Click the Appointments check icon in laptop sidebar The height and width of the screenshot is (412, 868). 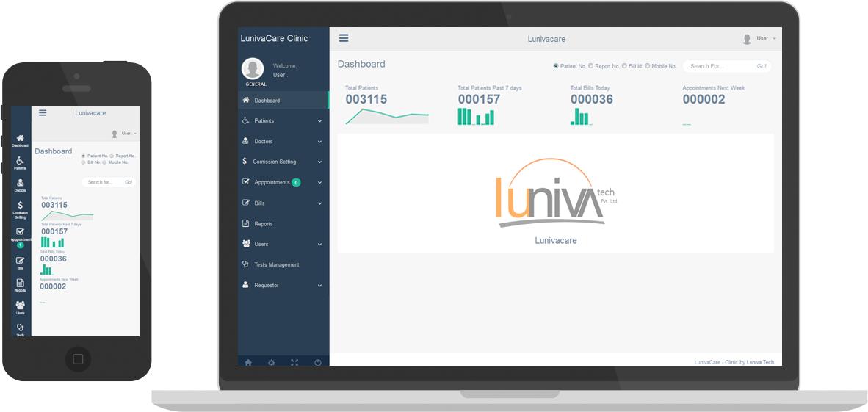[246, 181]
